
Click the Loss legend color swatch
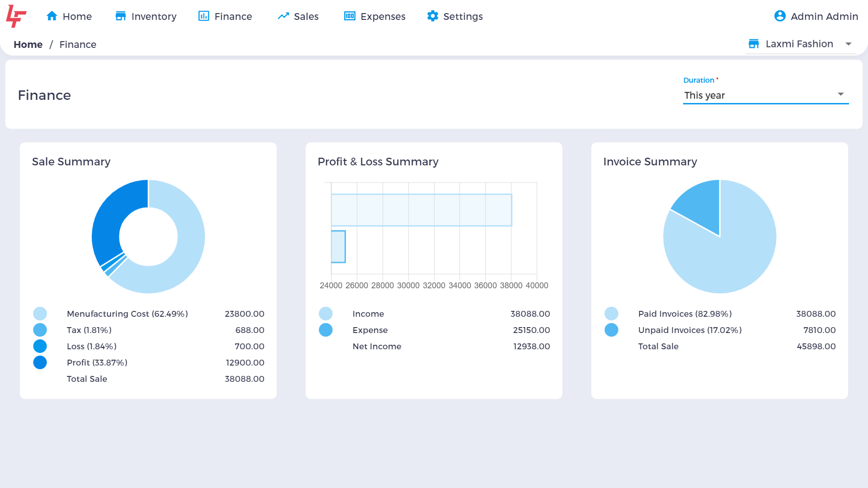point(40,346)
